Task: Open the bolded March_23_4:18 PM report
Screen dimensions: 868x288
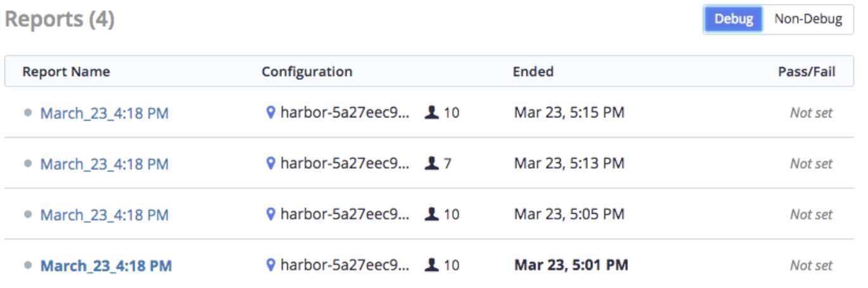Action: point(106,266)
